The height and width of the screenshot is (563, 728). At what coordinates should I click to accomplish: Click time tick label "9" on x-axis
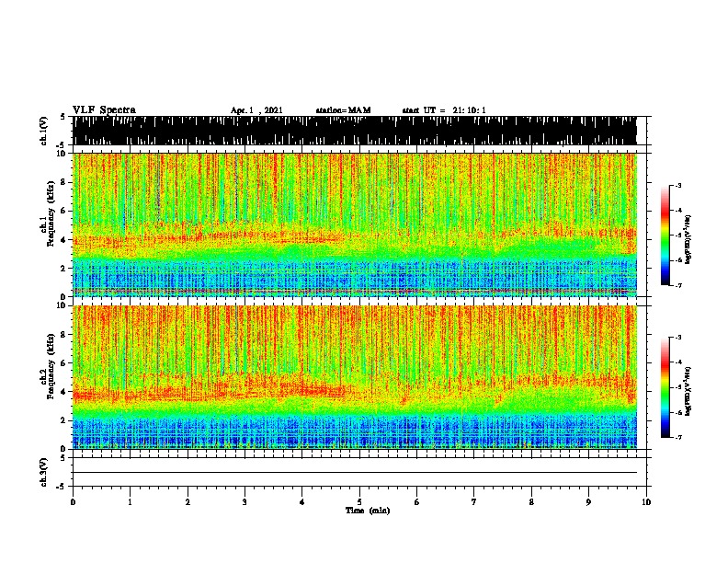tap(588, 502)
